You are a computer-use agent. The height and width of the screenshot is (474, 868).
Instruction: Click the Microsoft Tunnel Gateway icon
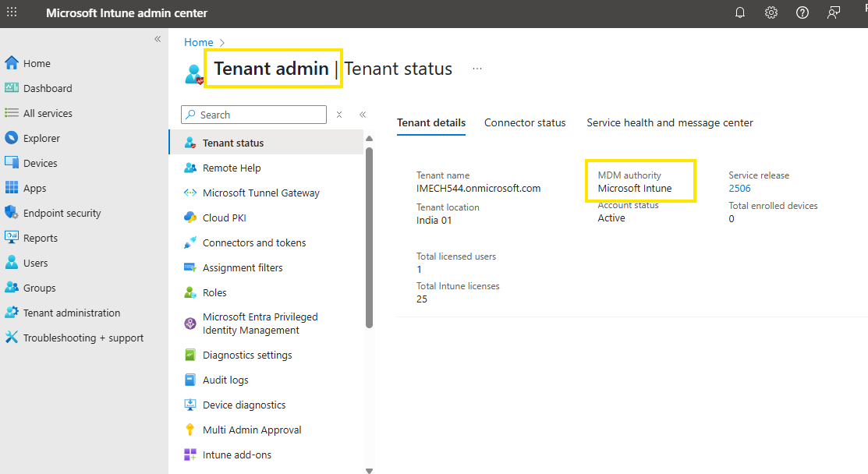(x=190, y=193)
